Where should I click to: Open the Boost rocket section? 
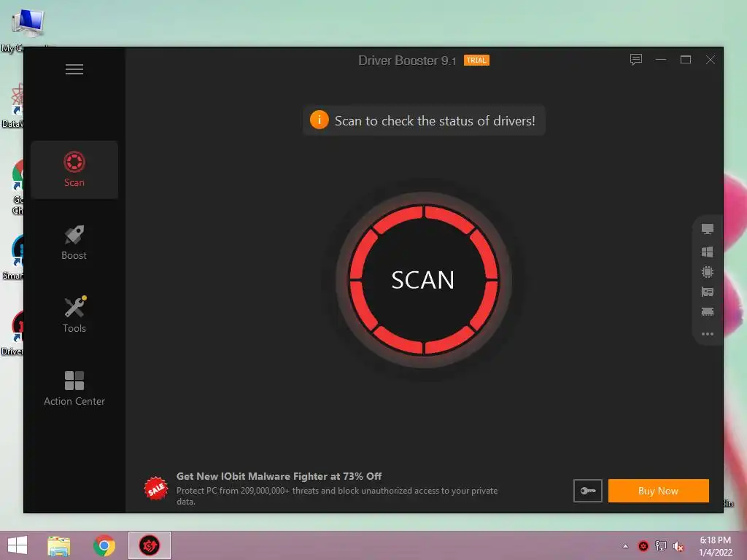[74, 243]
